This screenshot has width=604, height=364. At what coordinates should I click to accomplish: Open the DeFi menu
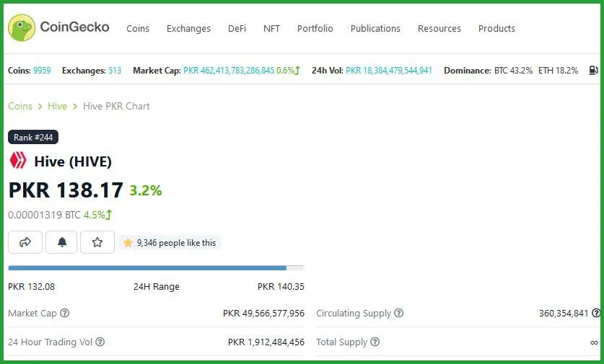[x=237, y=29]
